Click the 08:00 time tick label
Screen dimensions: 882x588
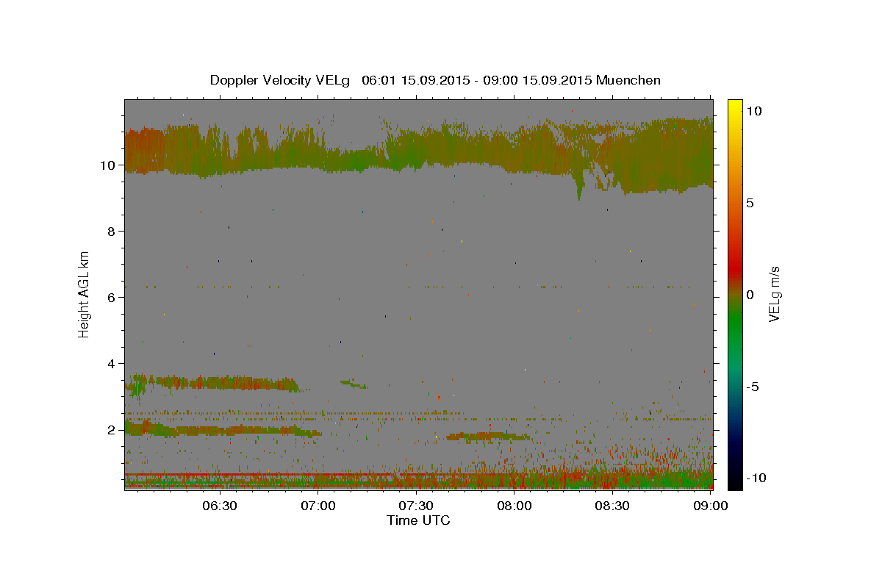tap(514, 506)
